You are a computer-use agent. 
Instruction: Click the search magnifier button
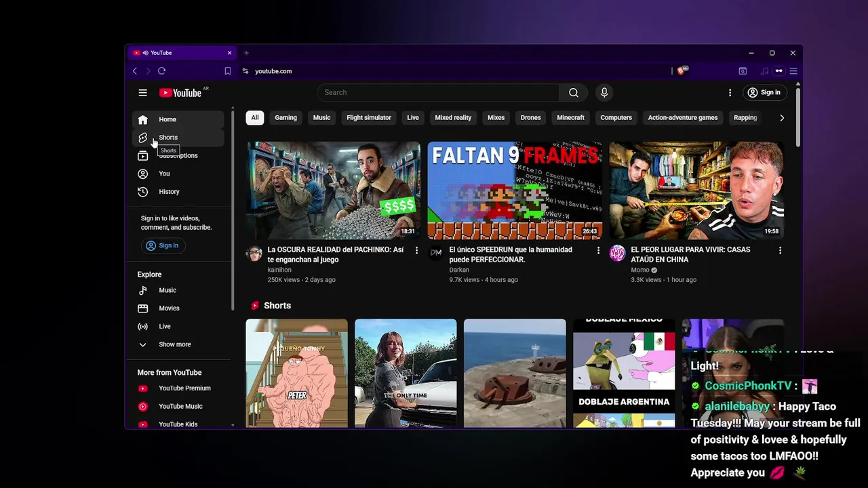[574, 93]
